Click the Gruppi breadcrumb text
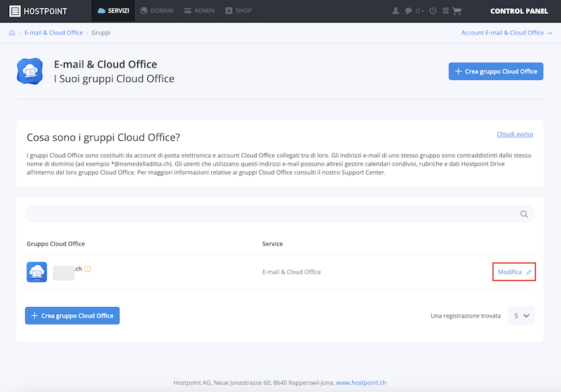561x392 pixels. tap(101, 32)
